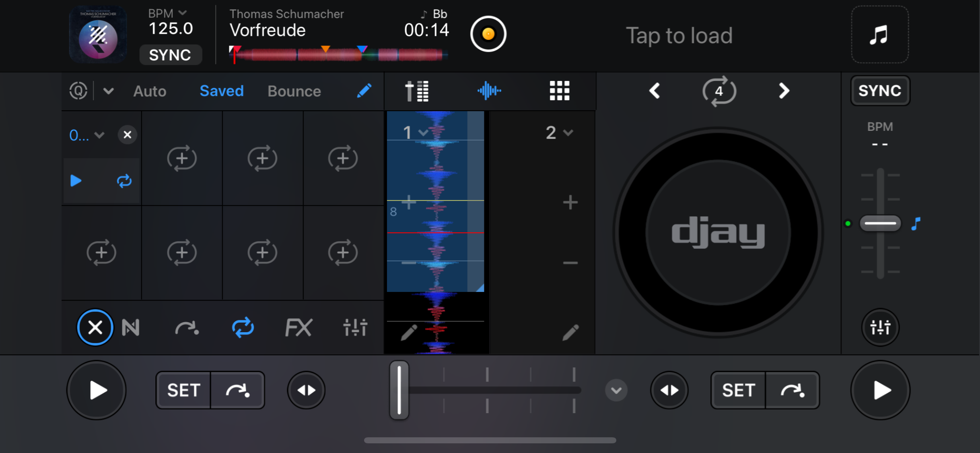The width and height of the screenshot is (980, 453).
Task: Open the right deck mixer controls
Action: tap(880, 327)
